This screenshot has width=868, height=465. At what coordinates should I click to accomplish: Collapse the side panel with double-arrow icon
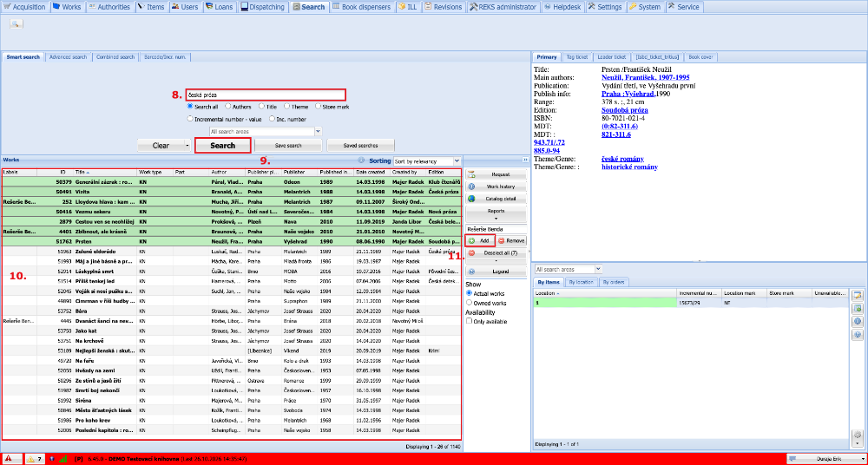coord(524,160)
